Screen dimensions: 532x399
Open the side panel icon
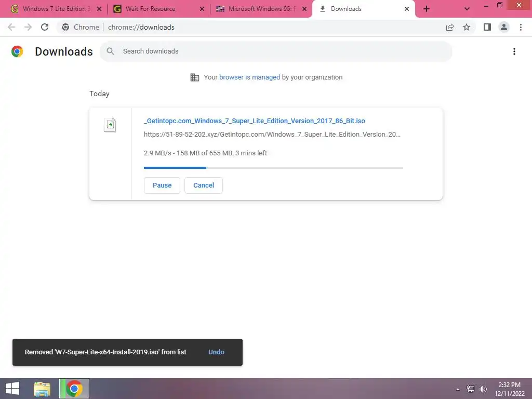point(487,27)
